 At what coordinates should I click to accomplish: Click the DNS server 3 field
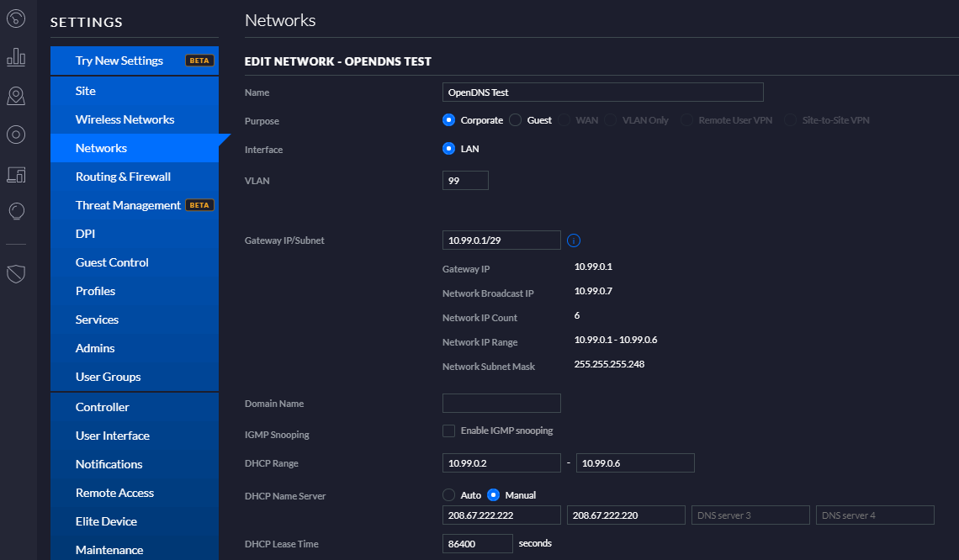click(750, 515)
